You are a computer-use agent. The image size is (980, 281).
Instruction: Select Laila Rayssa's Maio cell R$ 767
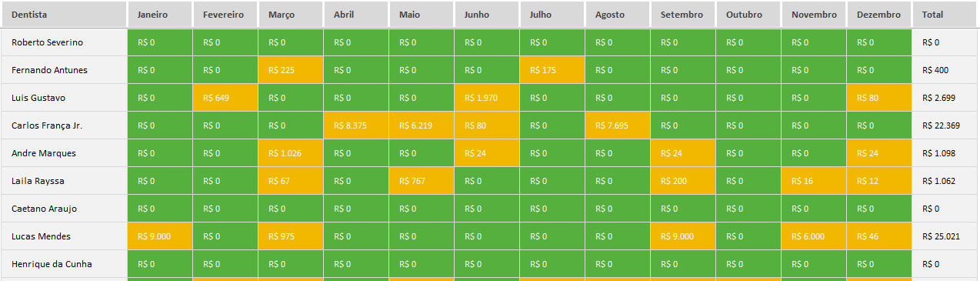pos(422,181)
